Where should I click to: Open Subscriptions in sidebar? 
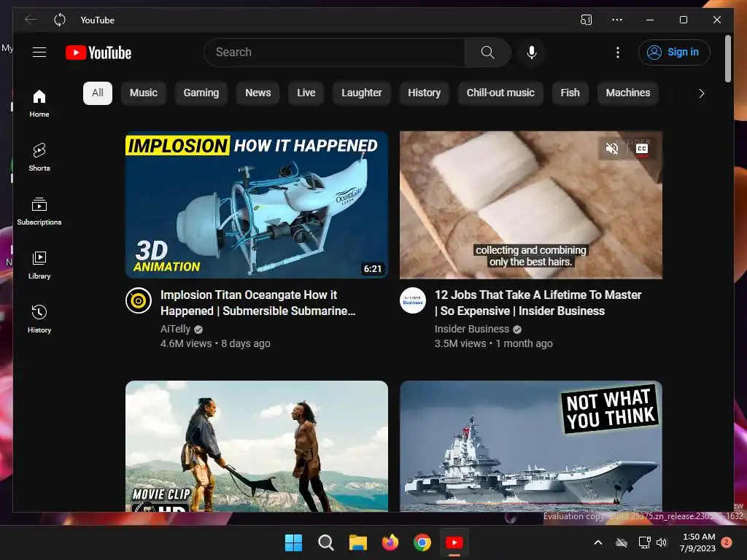[x=39, y=211]
